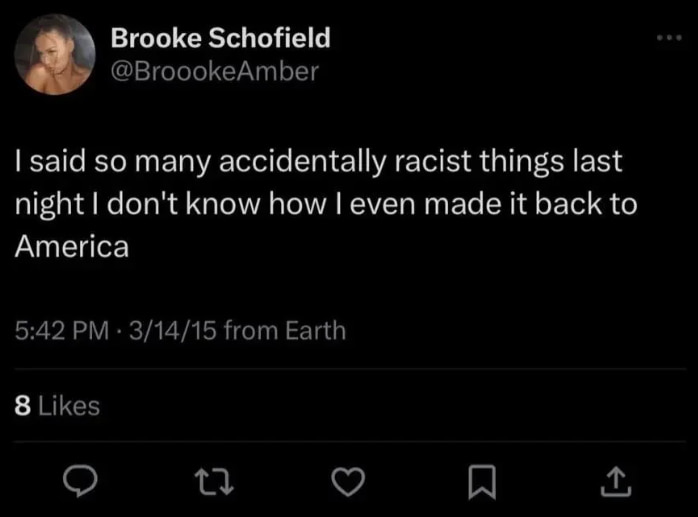The width and height of the screenshot is (698, 517).
Task: Click the word "night" in the tweet
Action: [x=44, y=203]
